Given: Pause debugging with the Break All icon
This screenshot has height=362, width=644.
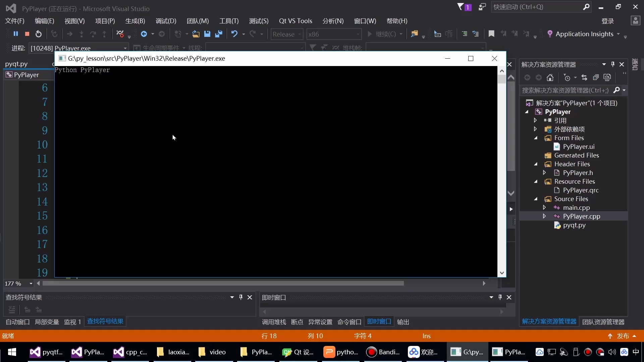Looking at the screenshot, I should click(x=15, y=34).
